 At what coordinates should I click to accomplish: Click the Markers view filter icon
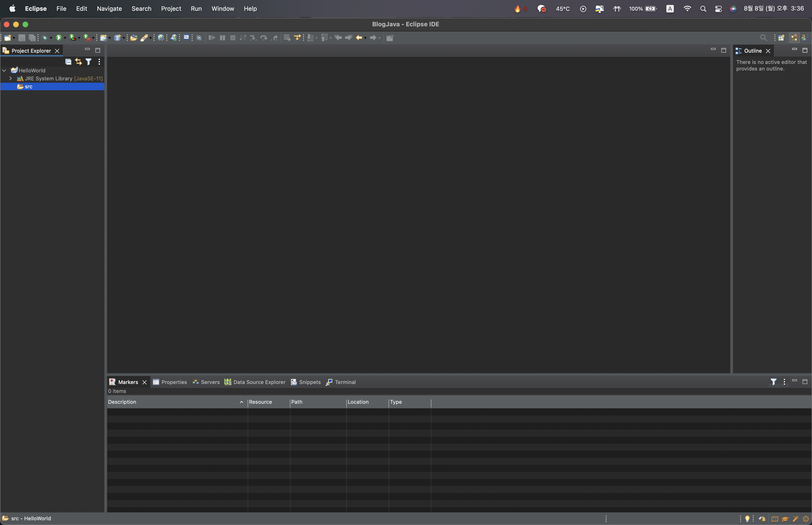pos(773,382)
